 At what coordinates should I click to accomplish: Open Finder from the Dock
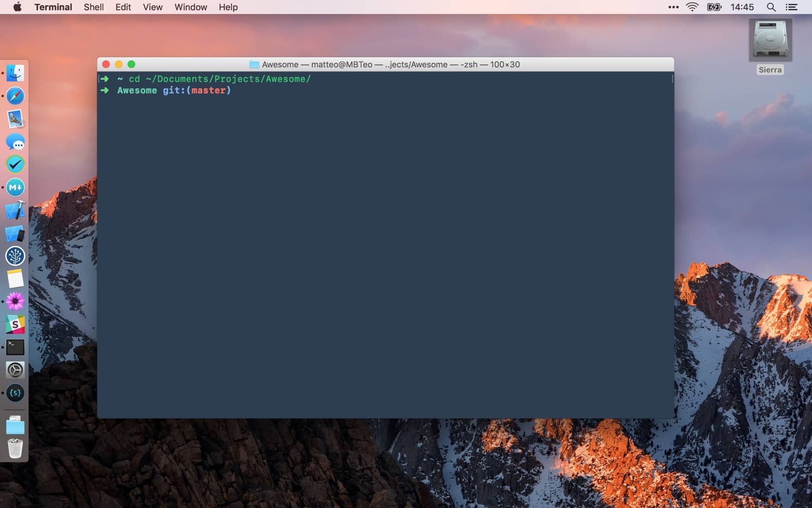tap(15, 73)
